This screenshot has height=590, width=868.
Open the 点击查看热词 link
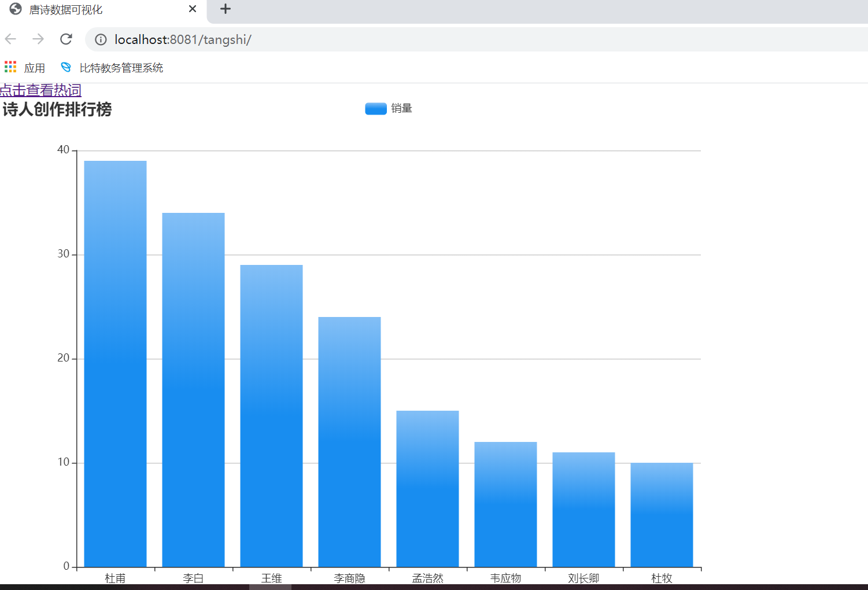click(x=40, y=90)
